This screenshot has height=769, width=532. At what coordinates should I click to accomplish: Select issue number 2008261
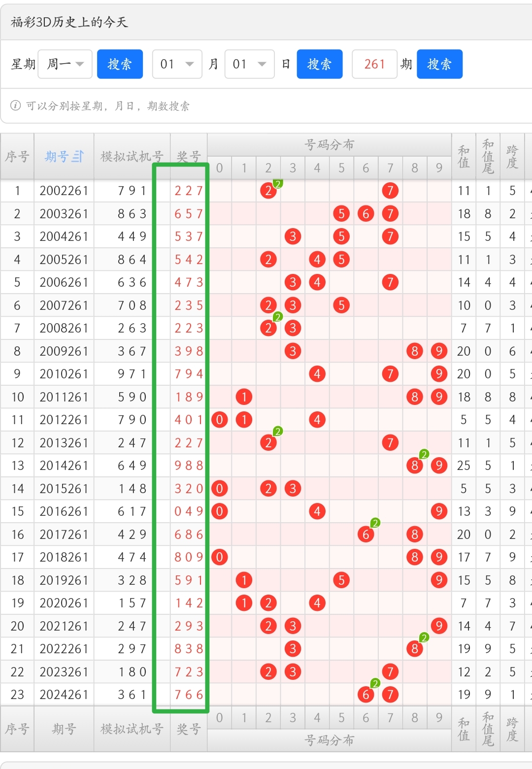64,328
